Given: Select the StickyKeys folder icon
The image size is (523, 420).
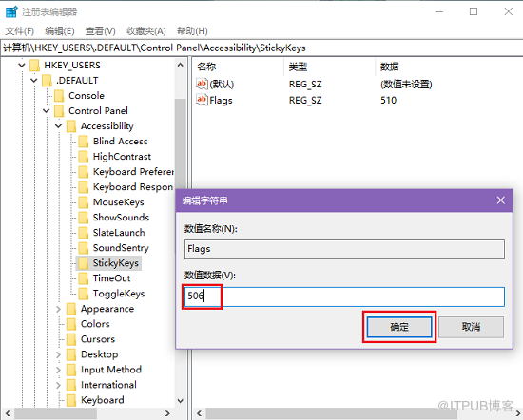Looking at the screenshot, I should [84, 263].
